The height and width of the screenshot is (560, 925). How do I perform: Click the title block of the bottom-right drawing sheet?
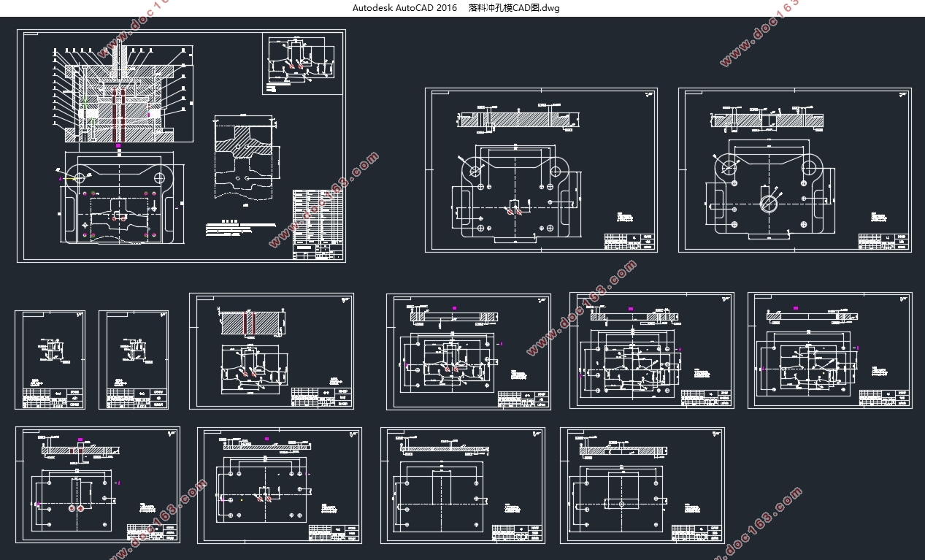click(x=698, y=532)
